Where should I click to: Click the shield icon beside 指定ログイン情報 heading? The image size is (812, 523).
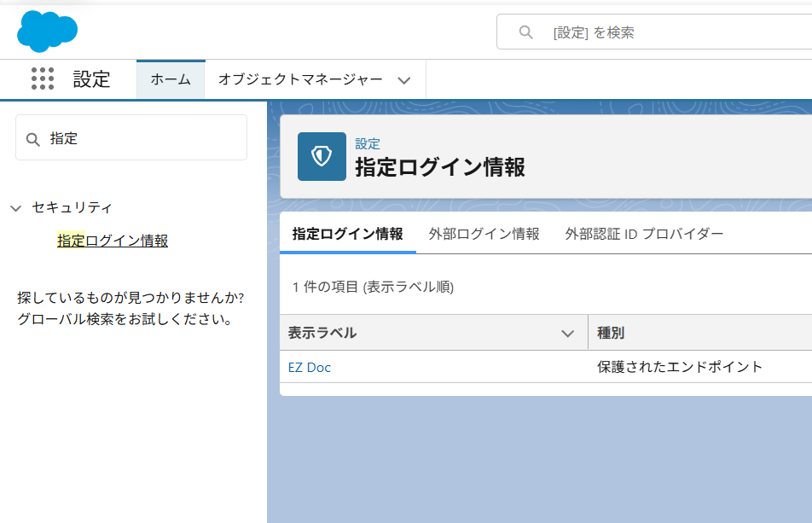tap(322, 156)
